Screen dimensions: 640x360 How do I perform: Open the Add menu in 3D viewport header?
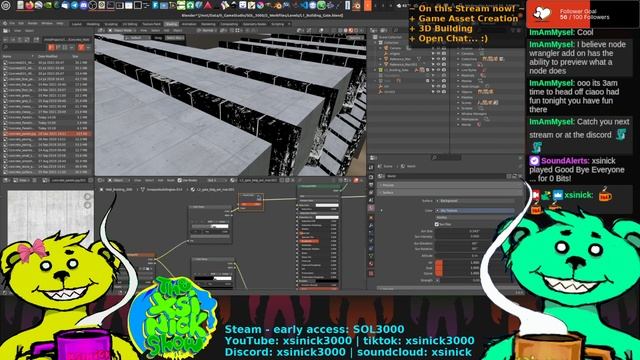coord(167,31)
